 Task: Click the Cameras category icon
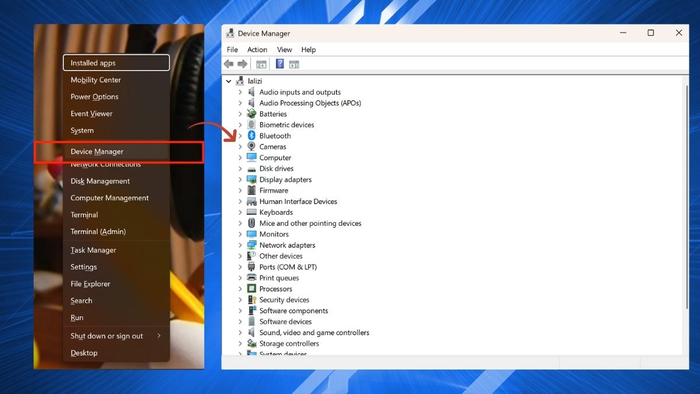[251, 146]
